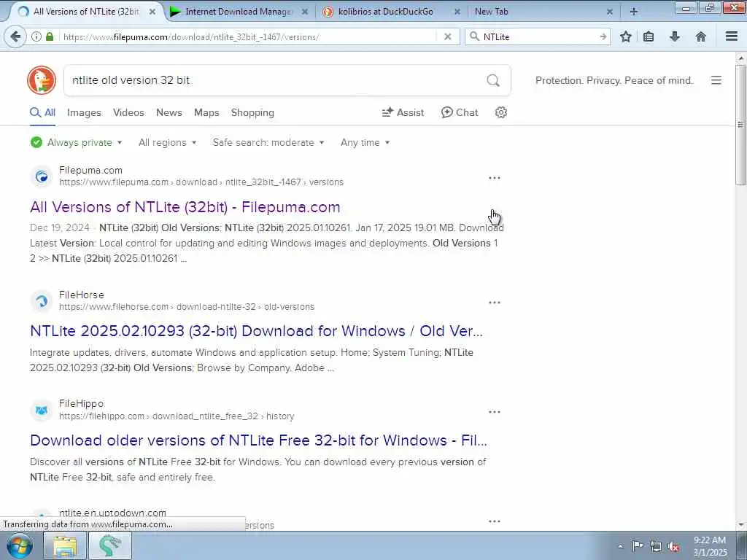This screenshot has width=747, height=560.
Task: Click the FileHorse site favicon
Action: [42, 301]
